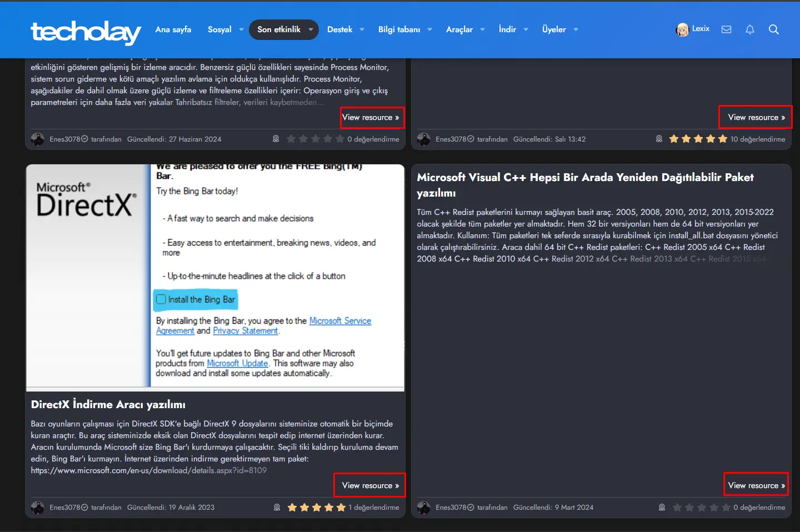800x532 pixels.
Task: Click the empty star rating in 9 Mart 2024 row
Action: coord(701,507)
